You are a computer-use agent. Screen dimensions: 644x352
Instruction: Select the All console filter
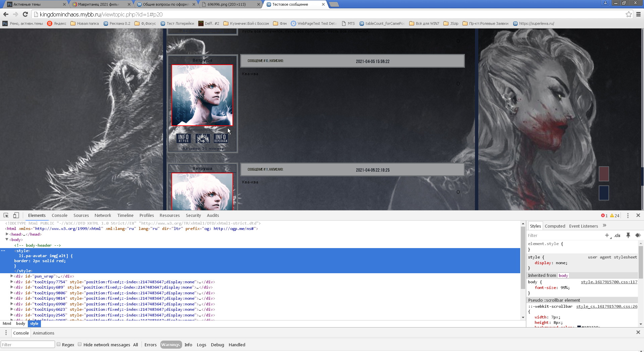pyautogui.click(x=136, y=345)
